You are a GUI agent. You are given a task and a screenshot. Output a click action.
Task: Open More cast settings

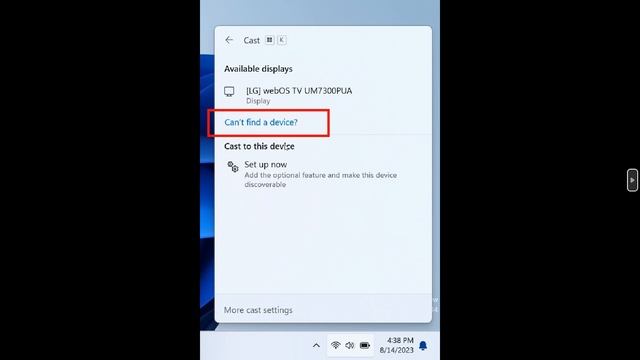(x=258, y=310)
